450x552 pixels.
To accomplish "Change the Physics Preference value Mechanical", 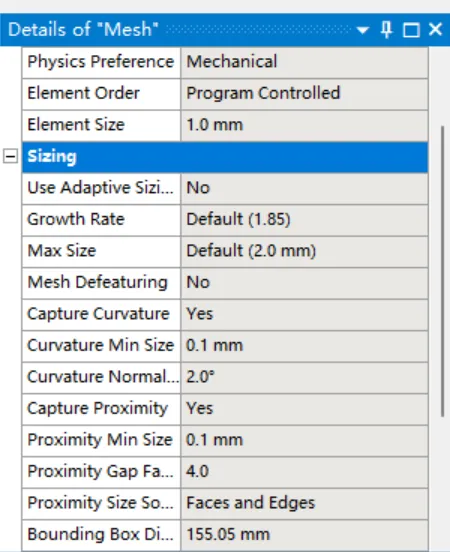I will coord(304,62).
